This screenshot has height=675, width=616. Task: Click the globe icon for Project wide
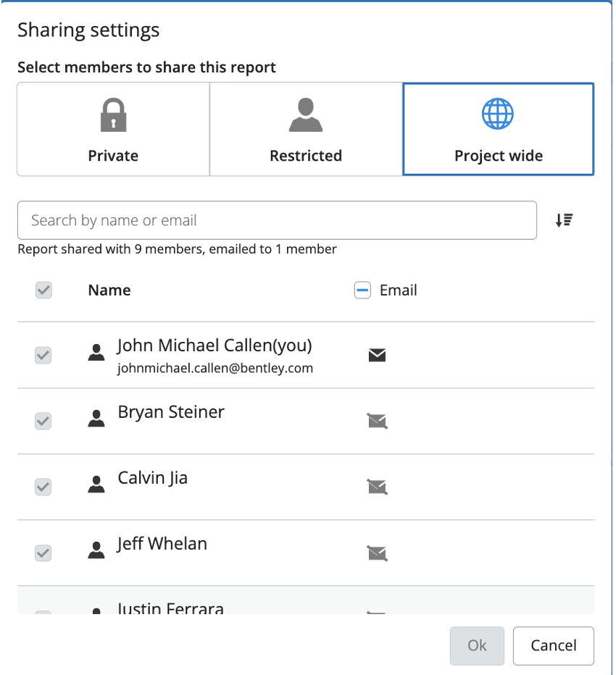click(498, 114)
